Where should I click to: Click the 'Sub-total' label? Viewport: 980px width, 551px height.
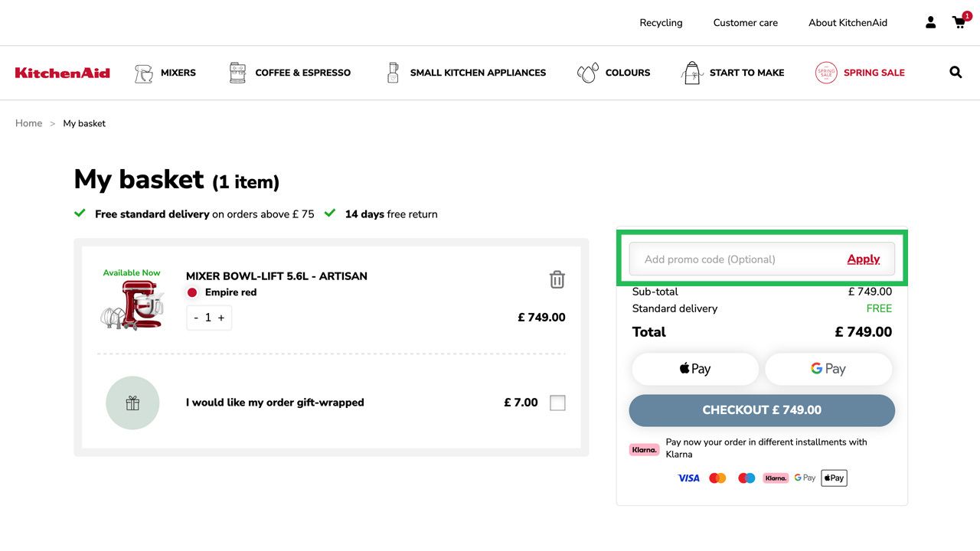click(655, 292)
